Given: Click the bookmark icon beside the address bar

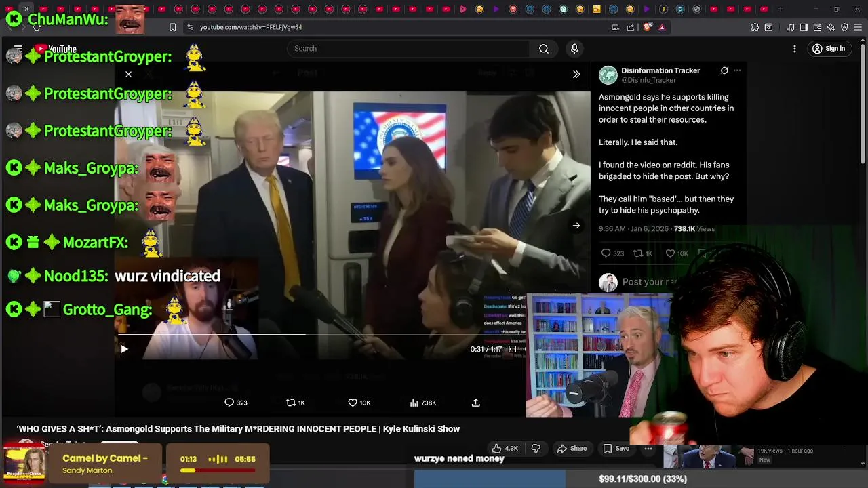Looking at the screenshot, I should tap(172, 27).
